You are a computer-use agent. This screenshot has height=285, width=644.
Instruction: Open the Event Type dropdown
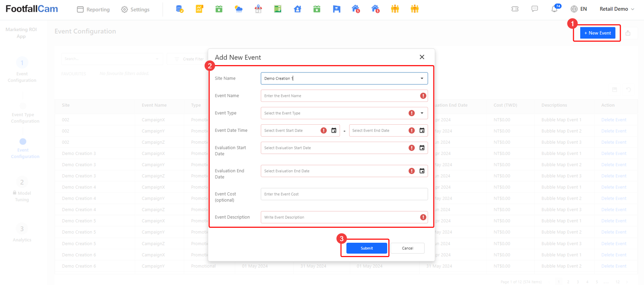tap(422, 113)
